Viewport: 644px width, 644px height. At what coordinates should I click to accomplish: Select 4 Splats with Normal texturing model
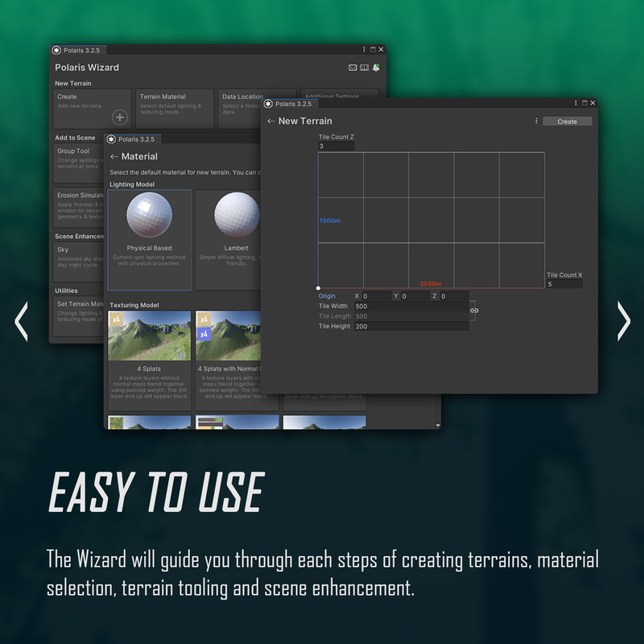(229, 360)
